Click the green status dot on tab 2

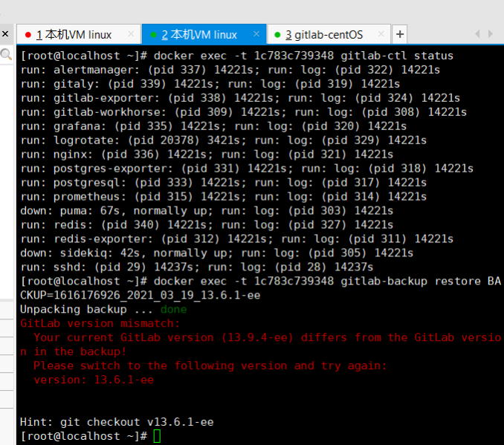coord(153,35)
